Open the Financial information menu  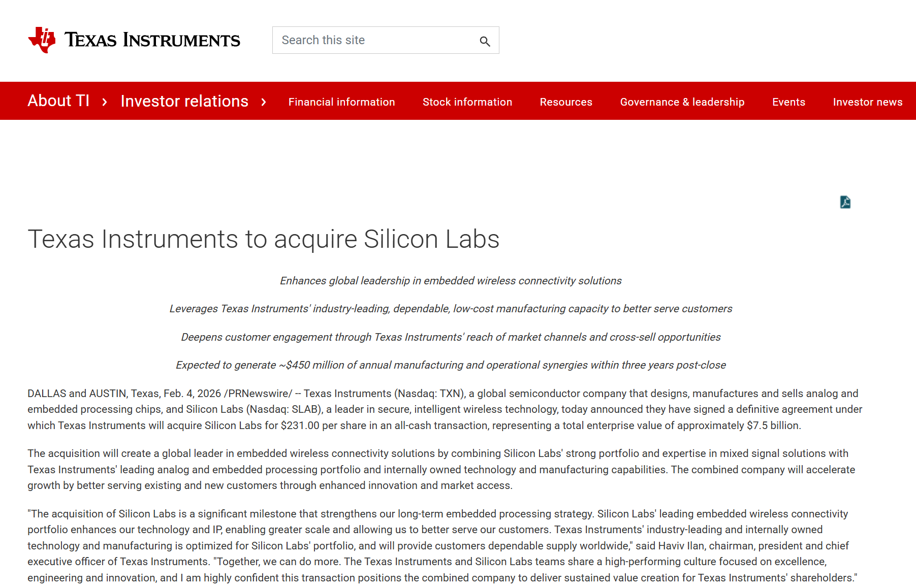click(x=341, y=102)
